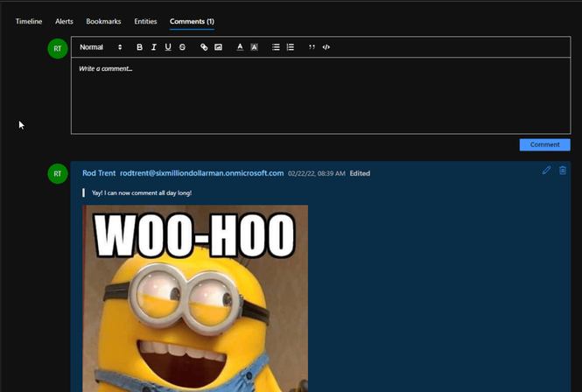Insert a numbered list
Viewport: 582px width, 392px height.
click(291, 47)
